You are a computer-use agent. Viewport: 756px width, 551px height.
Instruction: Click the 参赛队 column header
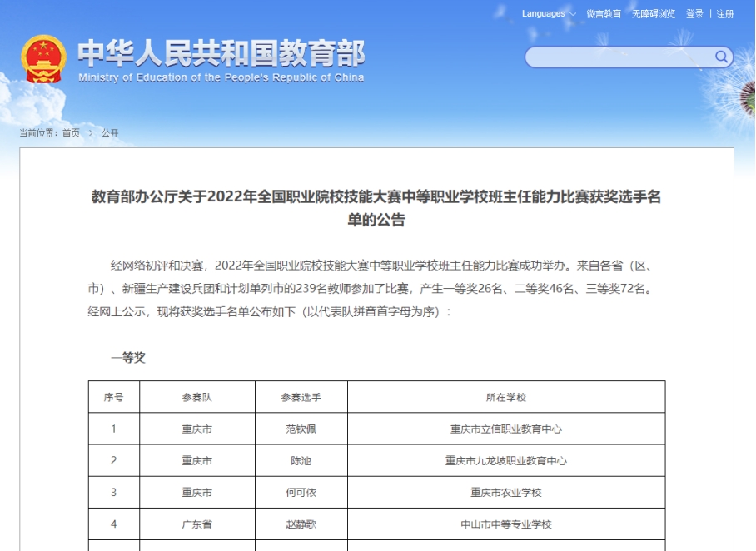[197, 397]
